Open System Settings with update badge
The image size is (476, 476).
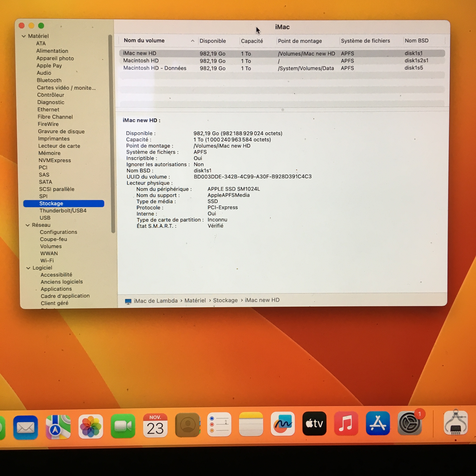tap(410, 423)
